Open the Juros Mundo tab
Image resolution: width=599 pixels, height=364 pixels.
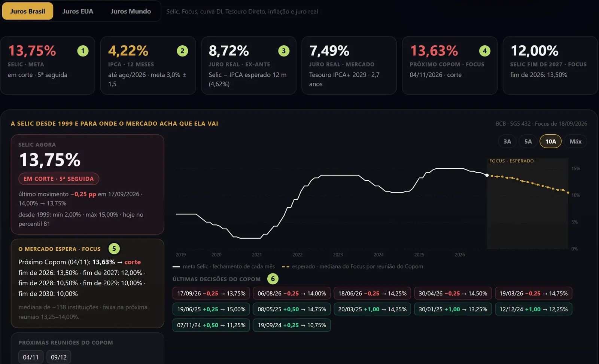coord(131,11)
